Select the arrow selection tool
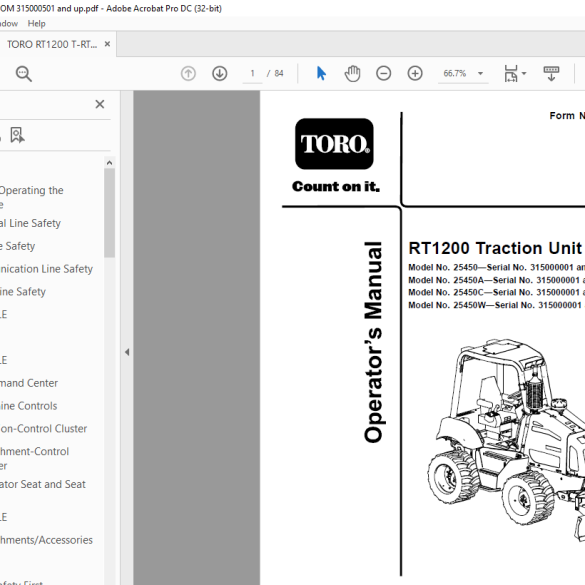Image resolution: width=585 pixels, height=585 pixels. 321,73
